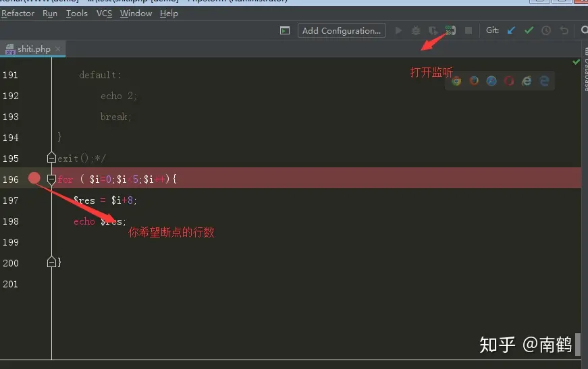Click the Stop square icon in toolbar
588x369 pixels.
[x=469, y=30]
